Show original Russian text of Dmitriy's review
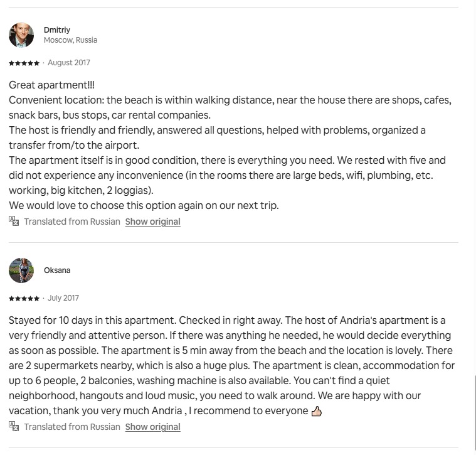The image size is (476, 455). (152, 222)
